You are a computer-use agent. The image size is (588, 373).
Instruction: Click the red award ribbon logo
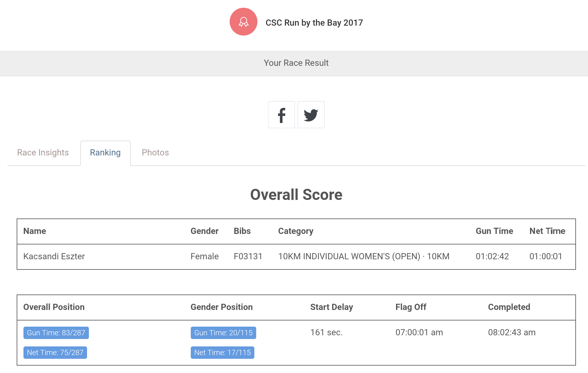pos(243,22)
